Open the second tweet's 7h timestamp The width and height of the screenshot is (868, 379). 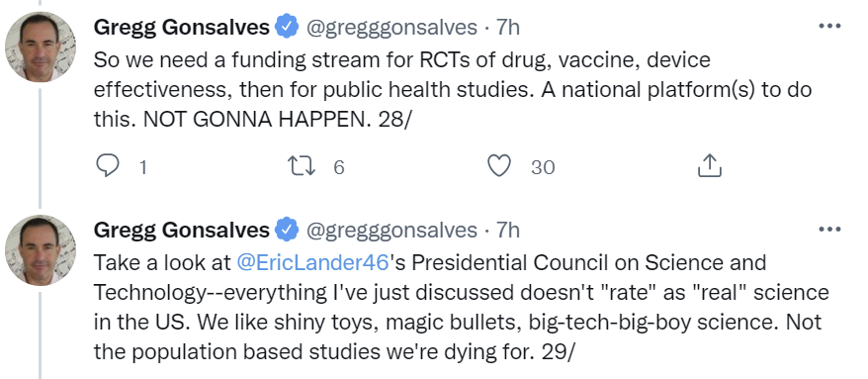(507, 230)
